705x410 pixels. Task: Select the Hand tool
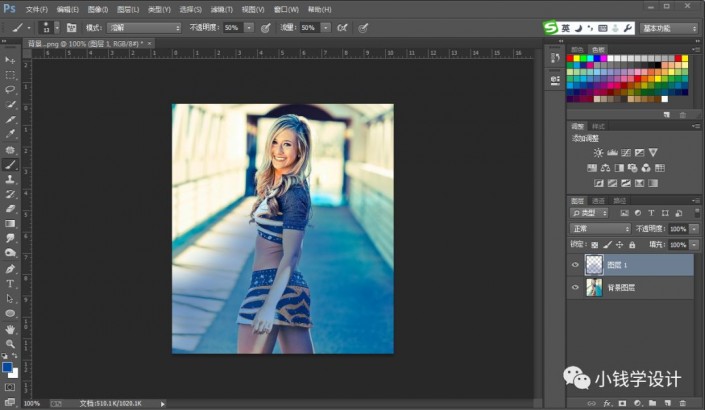[x=10, y=330]
